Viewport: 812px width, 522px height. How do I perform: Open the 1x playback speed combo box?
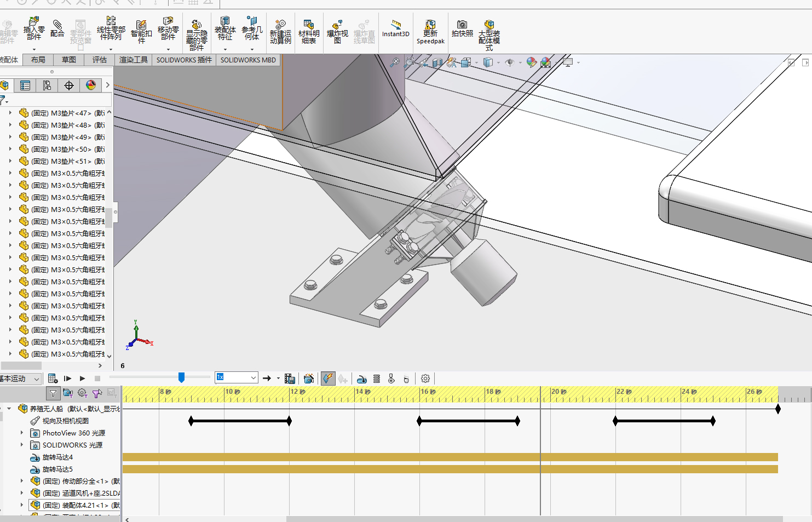click(x=237, y=377)
